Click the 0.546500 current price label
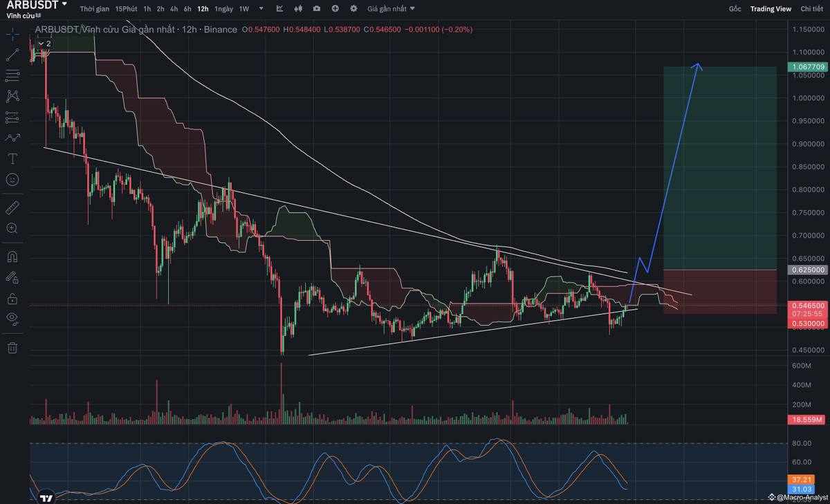830x504 pixels. coord(807,305)
